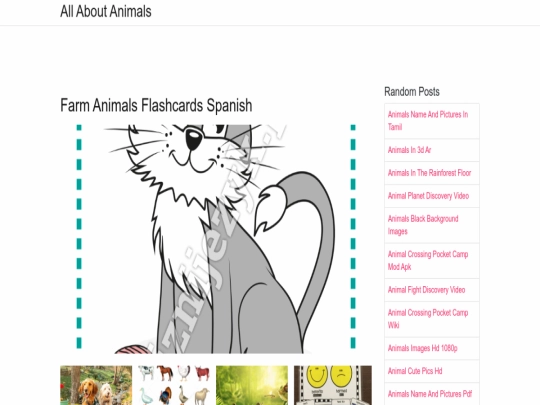Click the pink yarn ball under the cat

[x=134, y=349]
